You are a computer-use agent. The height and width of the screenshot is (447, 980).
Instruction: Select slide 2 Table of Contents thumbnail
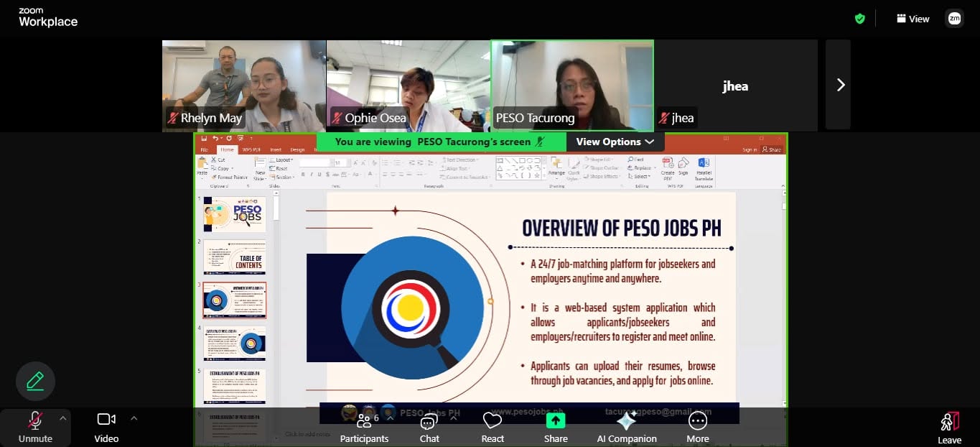tap(234, 257)
